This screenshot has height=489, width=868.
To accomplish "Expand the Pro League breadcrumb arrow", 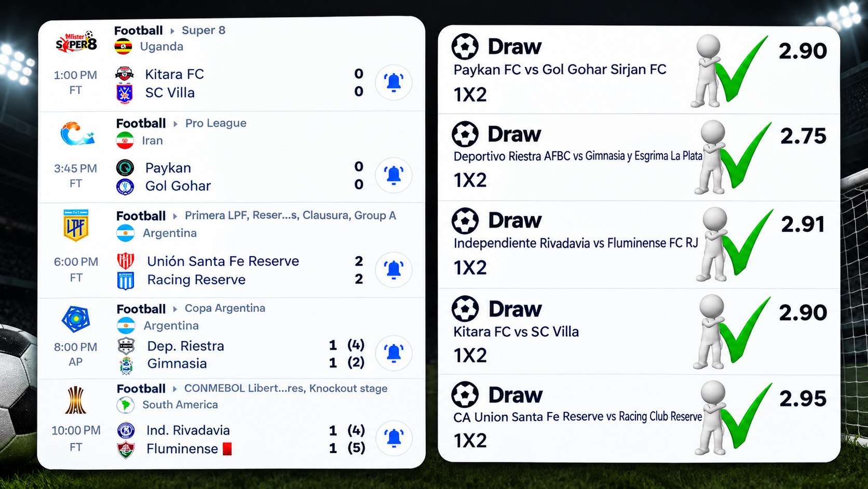I will 175,124.
